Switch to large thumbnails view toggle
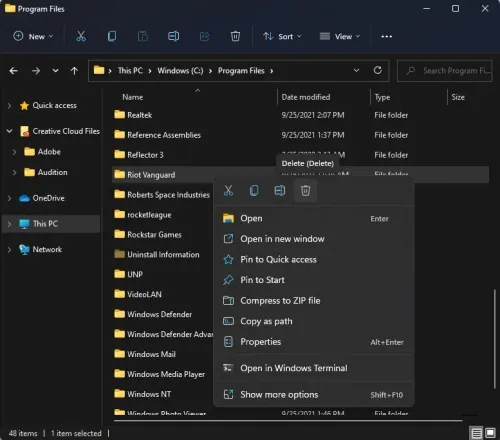This screenshot has width=500, height=440. tap(490, 433)
